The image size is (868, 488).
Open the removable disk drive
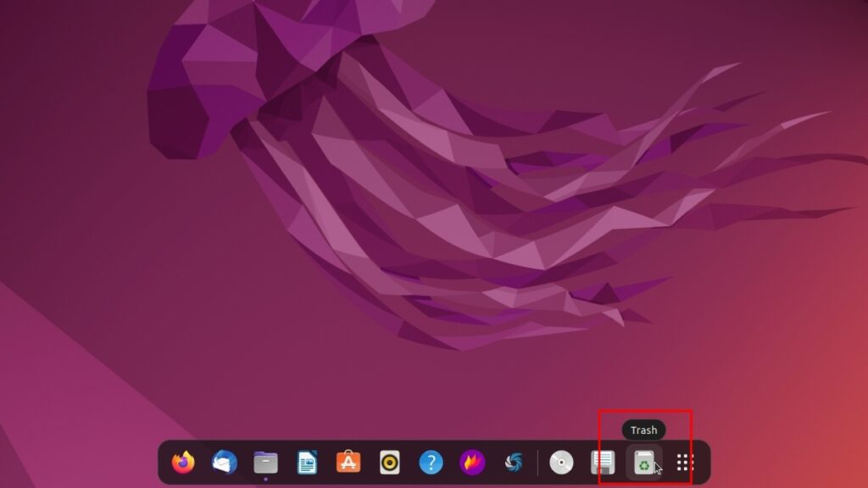(603, 461)
